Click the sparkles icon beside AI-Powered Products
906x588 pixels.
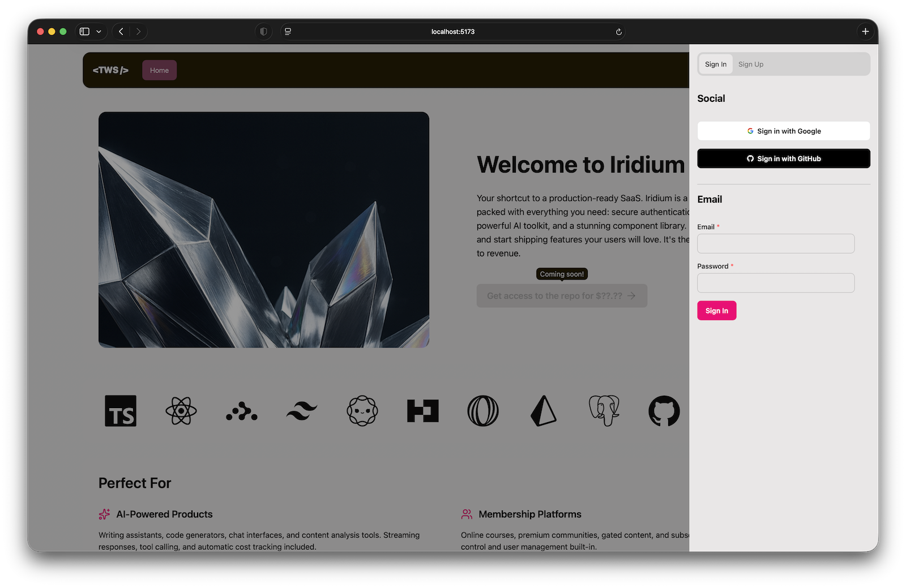(x=104, y=514)
